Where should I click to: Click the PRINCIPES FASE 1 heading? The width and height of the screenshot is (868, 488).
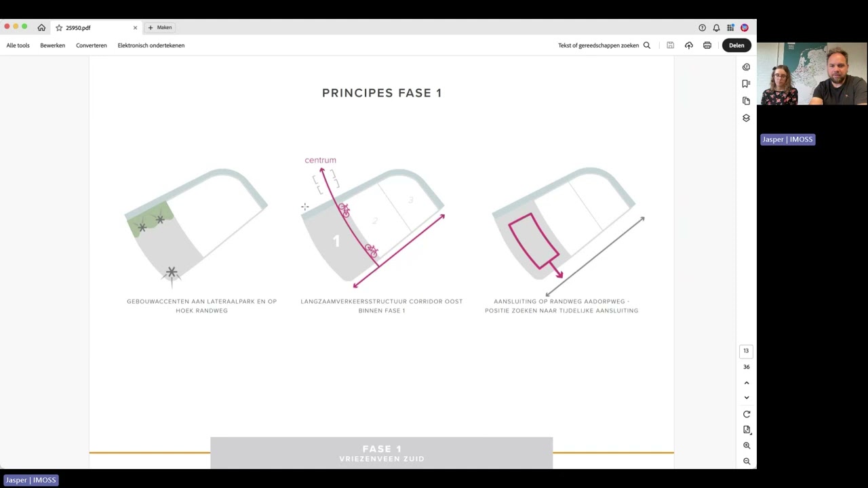382,93
